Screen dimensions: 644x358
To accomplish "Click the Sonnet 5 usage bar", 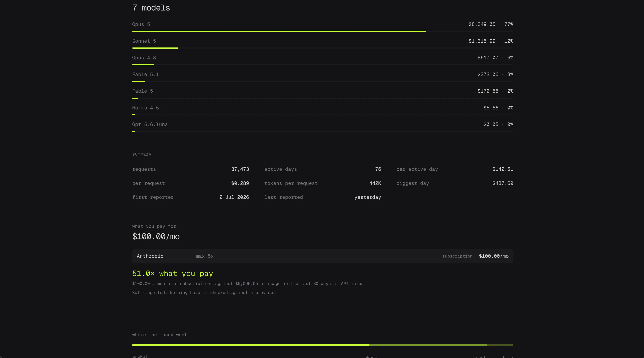I will [x=155, y=48].
